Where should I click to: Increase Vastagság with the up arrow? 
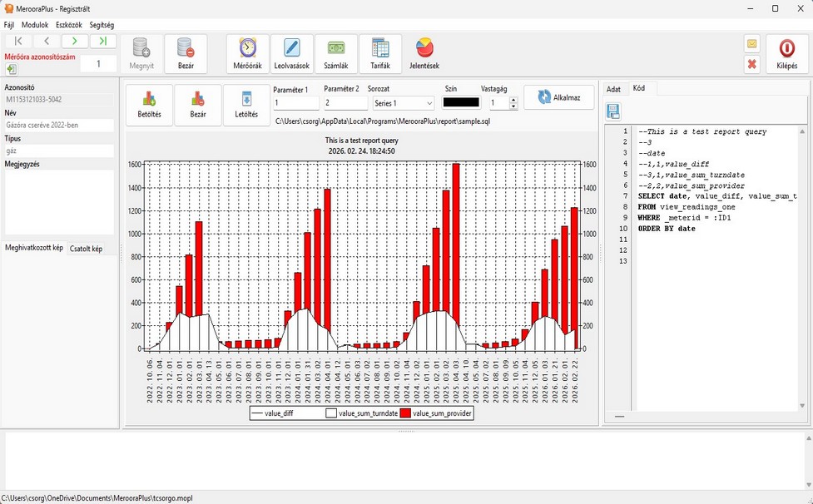click(513, 99)
